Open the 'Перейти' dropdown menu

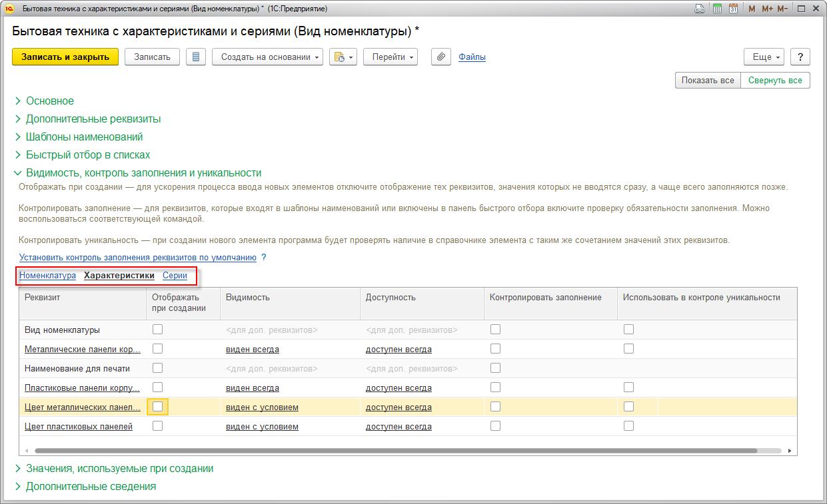pos(391,57)
